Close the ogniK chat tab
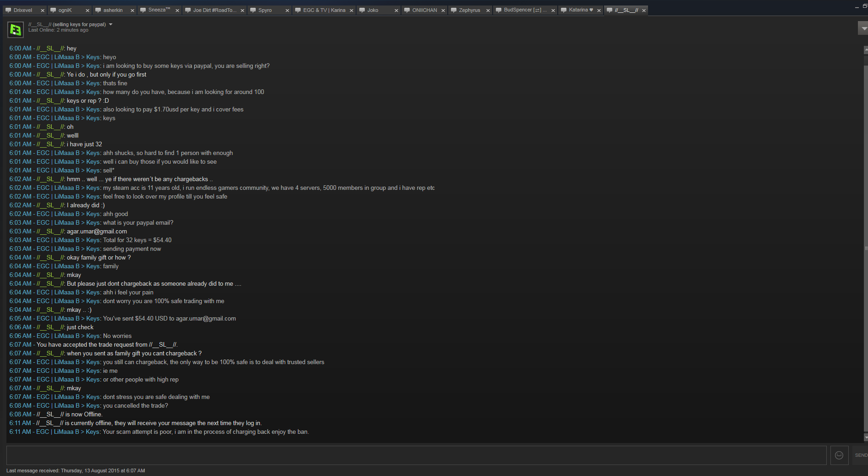The width and height of the screenshot is (868, 476). [88, 11]
